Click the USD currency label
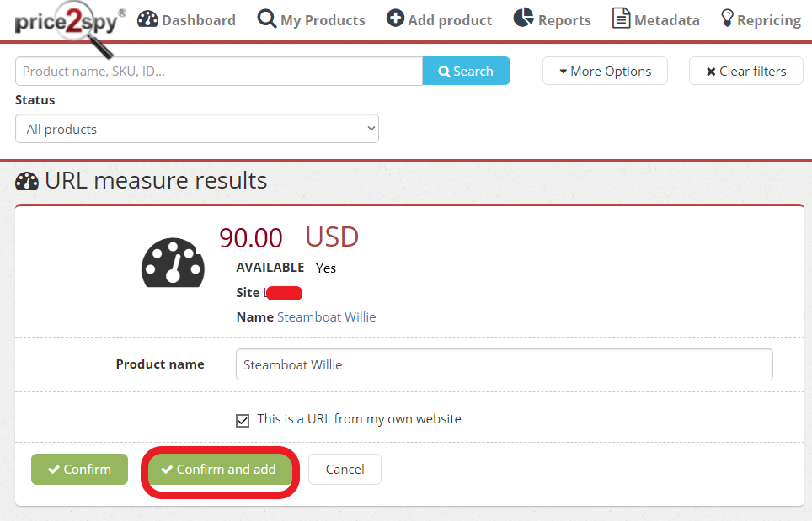The image size is (812, 521). coord(332,237)
